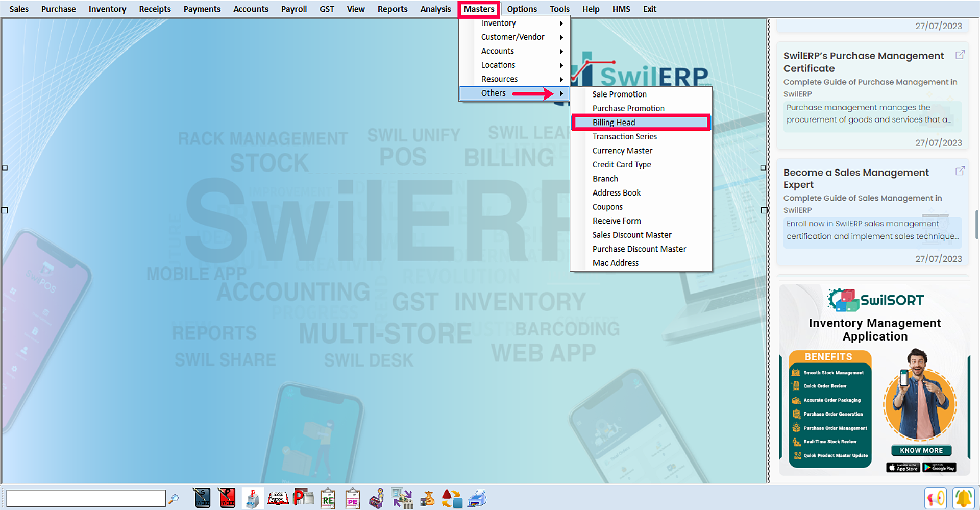The height and width of the screenshot is (510, 980).
Task: Open the Analysis menu
Action: click(435, 9)
